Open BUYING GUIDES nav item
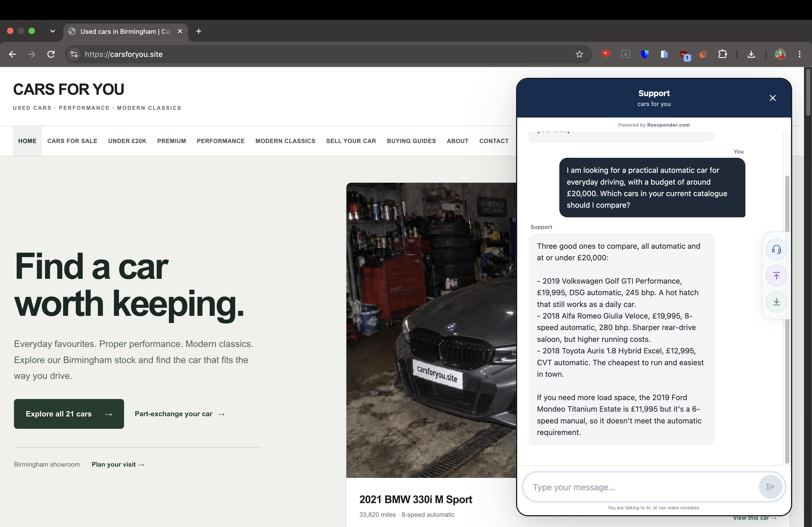The height and width of the screenshot is (527, 812). (411, 141)
